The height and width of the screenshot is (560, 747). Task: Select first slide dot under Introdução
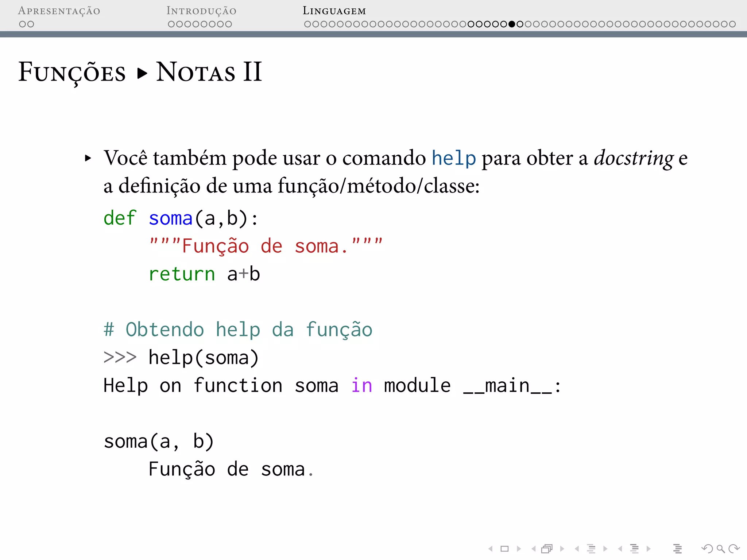click(x=171, y=24)
